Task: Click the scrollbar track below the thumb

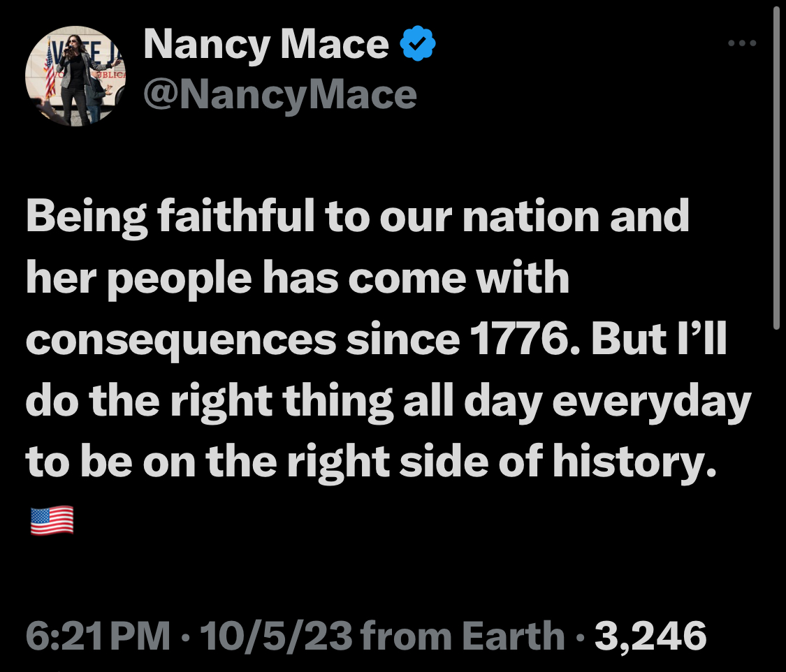Action: click(776, 501)
